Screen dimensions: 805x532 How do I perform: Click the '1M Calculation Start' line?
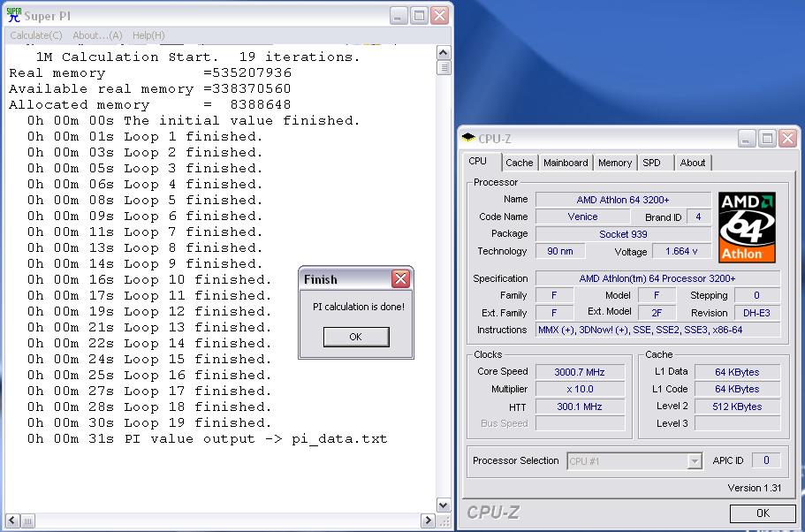pos(198,57)
